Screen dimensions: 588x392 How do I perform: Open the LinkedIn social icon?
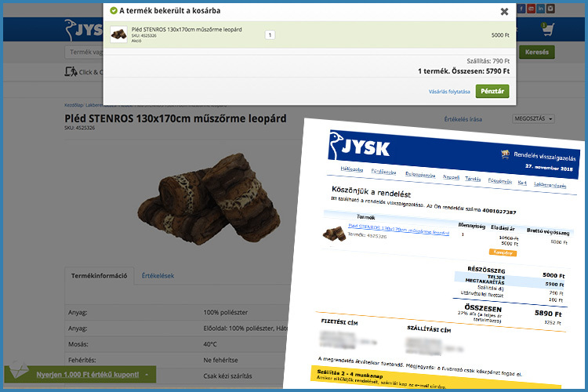541,9
